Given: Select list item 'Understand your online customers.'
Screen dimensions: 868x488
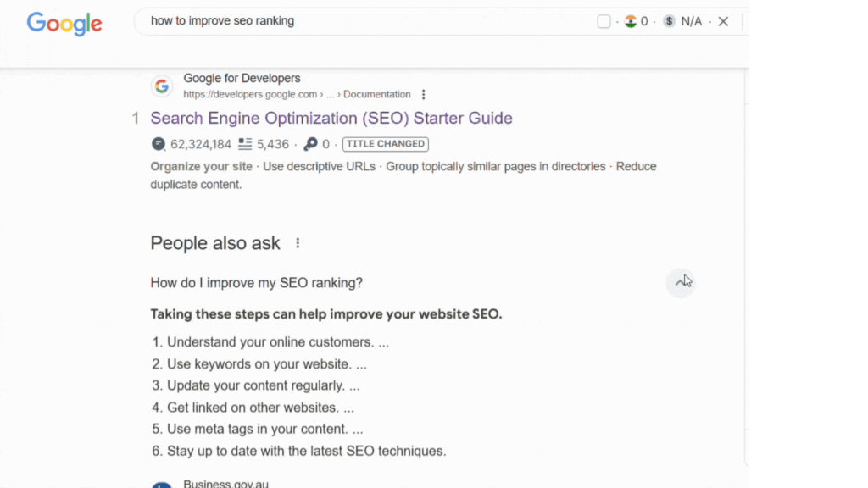Looking at the screenshot, I should (270, 342).
